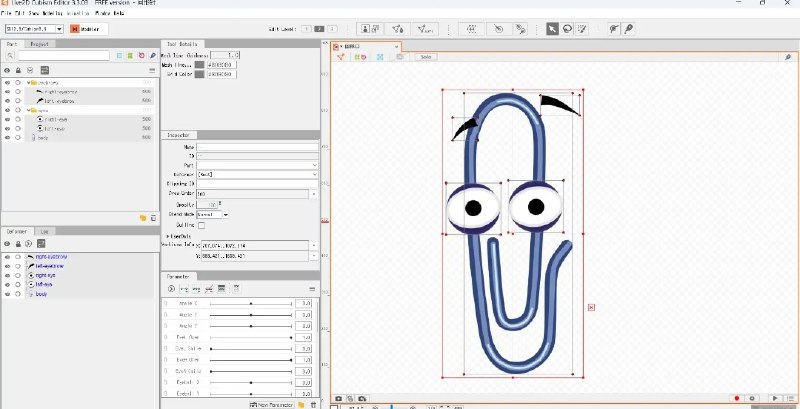
Task: Click the play button below canvas
Action: point(775,398)
